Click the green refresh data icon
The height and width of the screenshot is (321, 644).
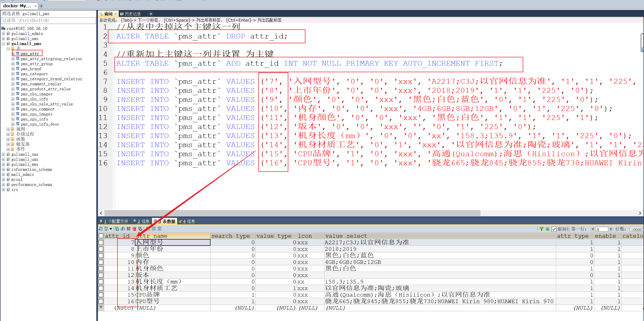pyautogui.click(x=547, y=229)
